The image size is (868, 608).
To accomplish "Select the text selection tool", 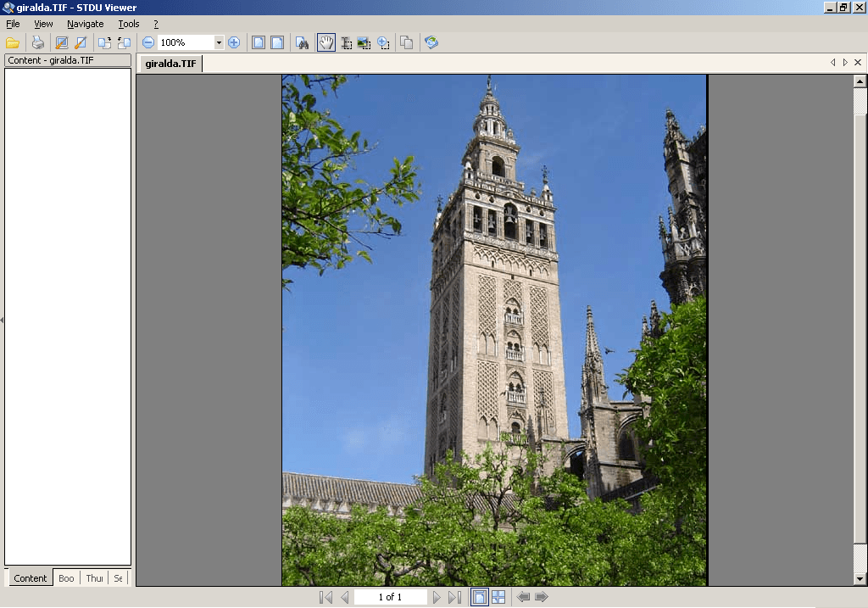I will click(x=346, y=42).
